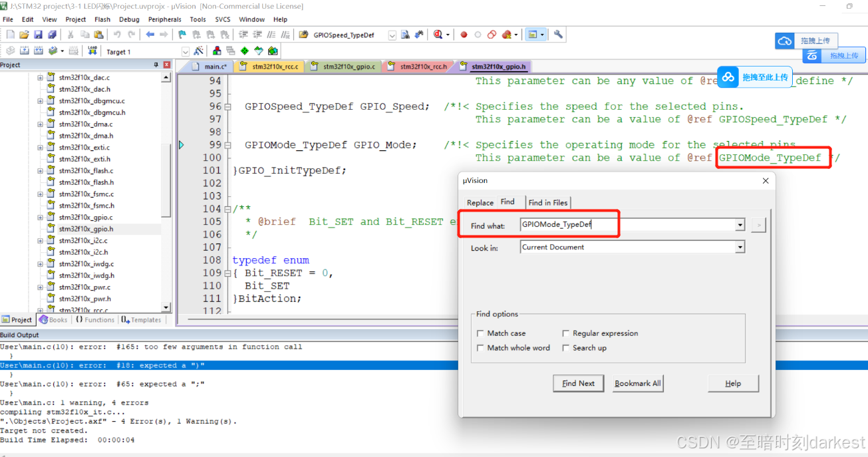The image size is (868, 457).
Task: Open the Functions panel tab
Action: click(95, 320)
